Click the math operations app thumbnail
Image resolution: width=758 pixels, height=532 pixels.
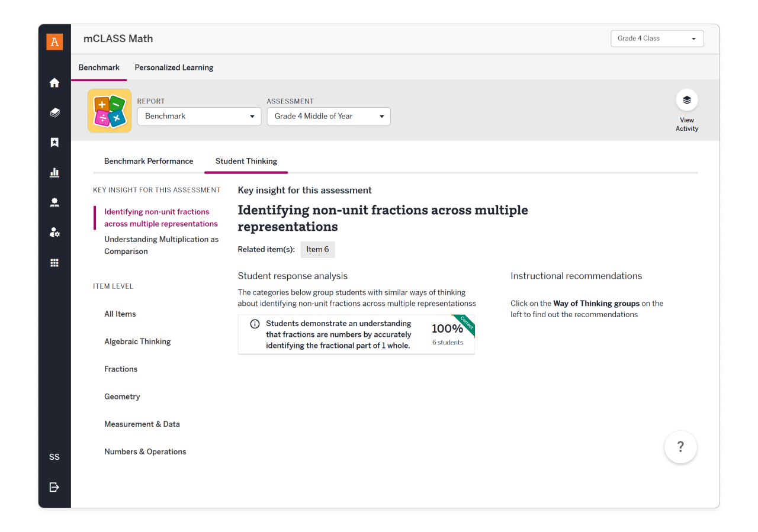pyautogui.click(x=110, y=111)
